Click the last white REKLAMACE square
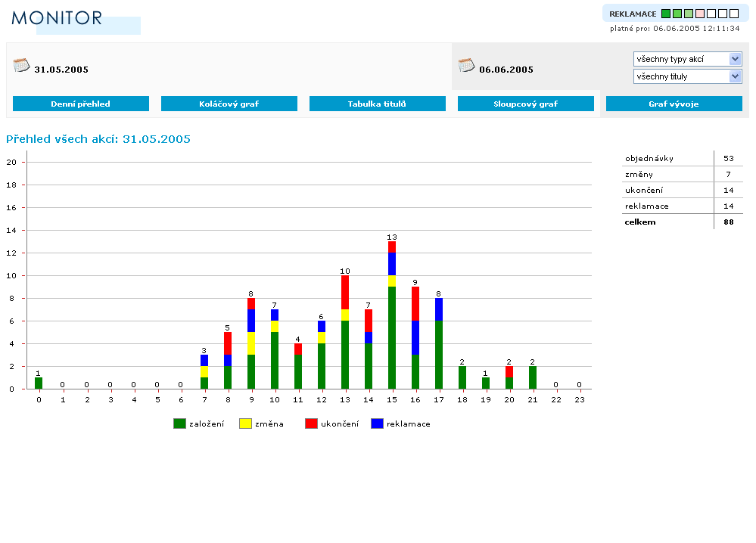Screen dimensions: 756x543 point(734,14)
